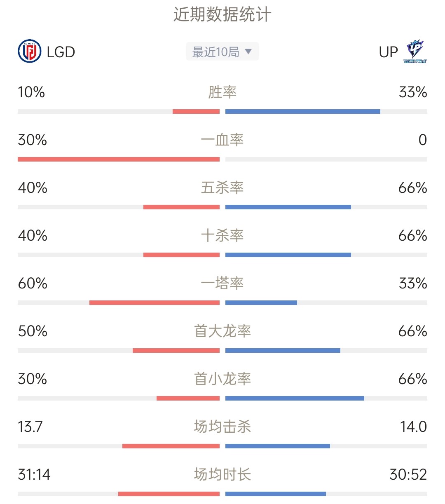Click the LGD team name
Viewport: 445px width, 504px height.
[x=61, y=52]
